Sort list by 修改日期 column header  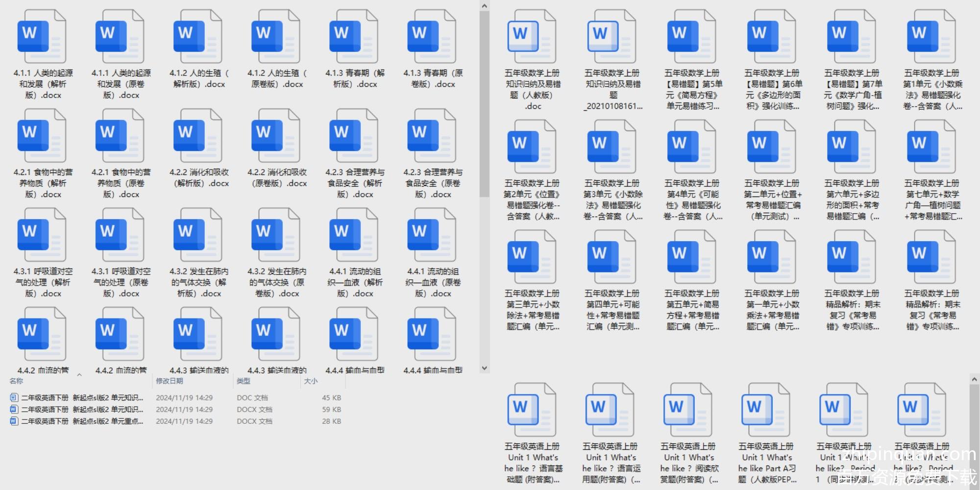pos(170,381)
